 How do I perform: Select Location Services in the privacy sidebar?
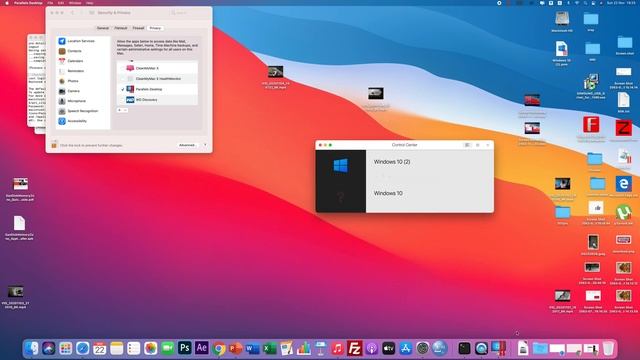(82, 41)
